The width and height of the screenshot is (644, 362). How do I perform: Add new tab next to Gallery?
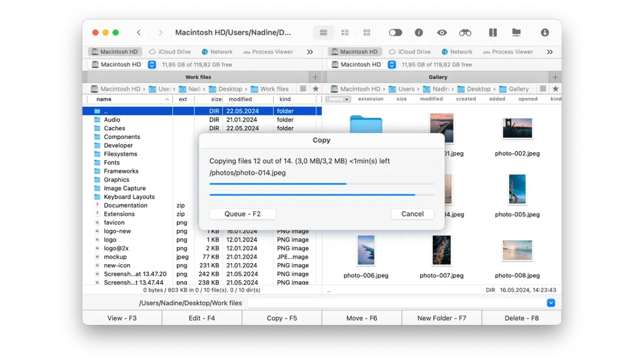(x=555, y=77)
